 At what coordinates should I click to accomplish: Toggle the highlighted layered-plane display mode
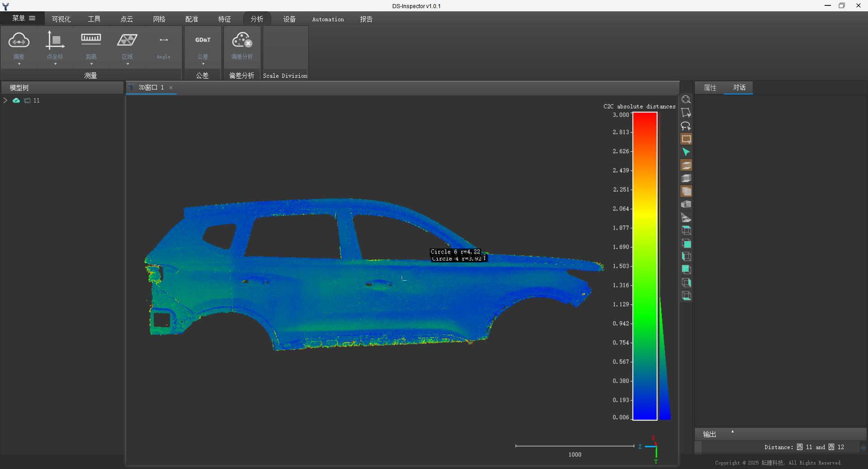pos(686,165)
